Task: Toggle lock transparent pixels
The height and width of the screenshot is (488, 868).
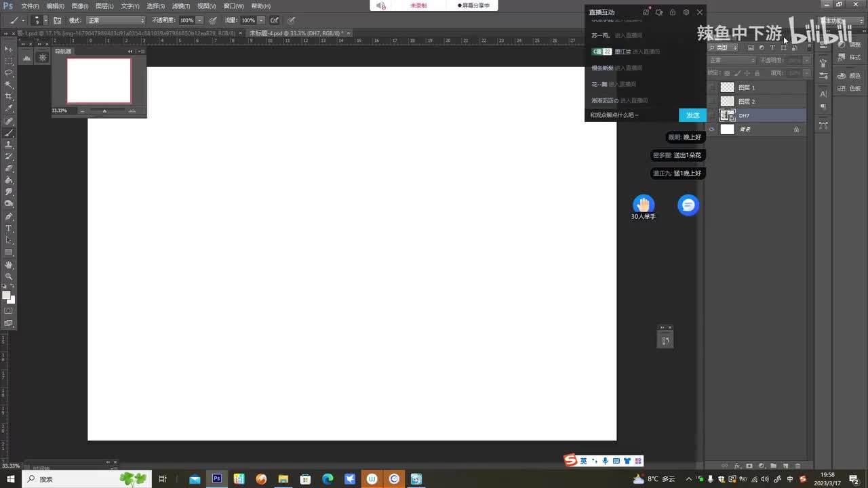Action: pyautogui.click(x=727, y=73)
